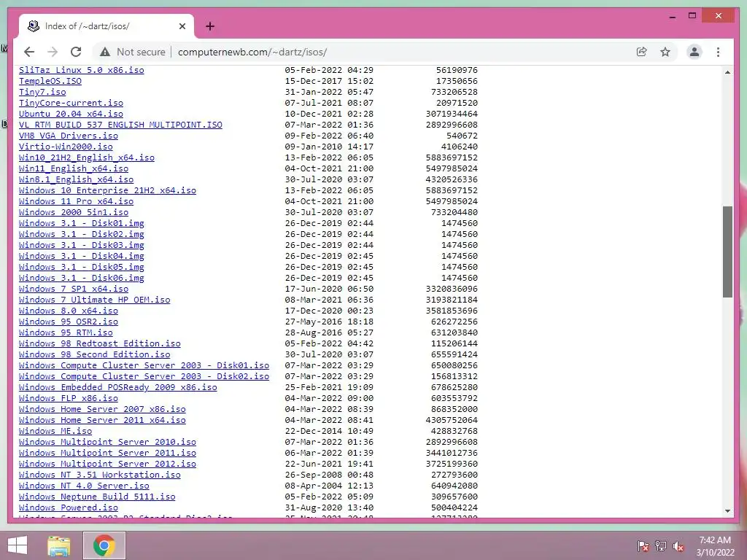Share this page using the share icon
This screenshot has width=747, height=560.
tap(642, 52)
